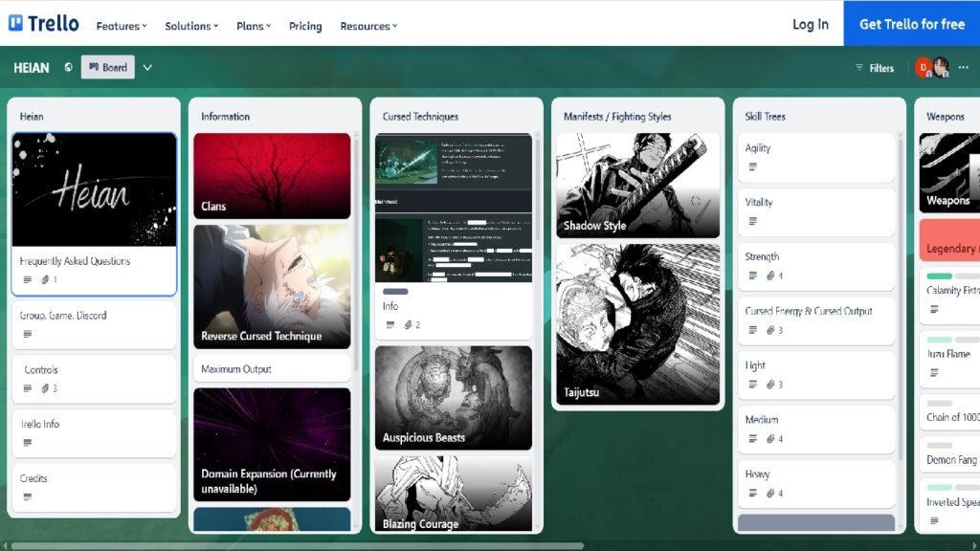The width and height of the screenshot is (980, 551).
Task: Click the Information list vertical scrollbar
Action: pos(356,253)
